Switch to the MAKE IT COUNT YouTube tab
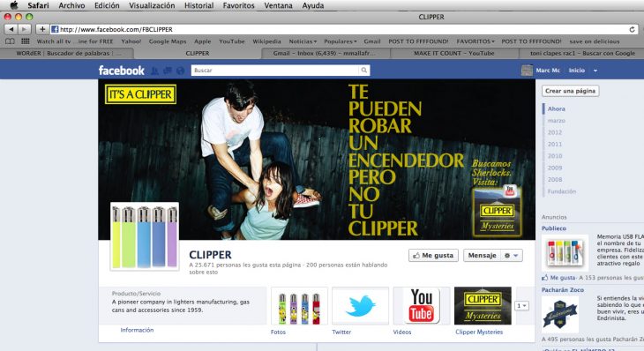The image size is (644, 351). coord(453,54)
